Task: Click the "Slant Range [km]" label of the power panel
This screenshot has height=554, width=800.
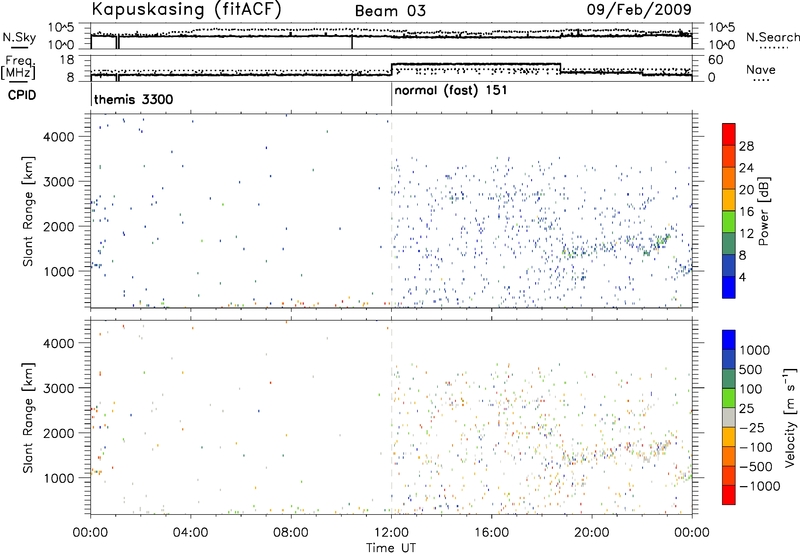Action: pyautogui.click(x=29, y=211)
